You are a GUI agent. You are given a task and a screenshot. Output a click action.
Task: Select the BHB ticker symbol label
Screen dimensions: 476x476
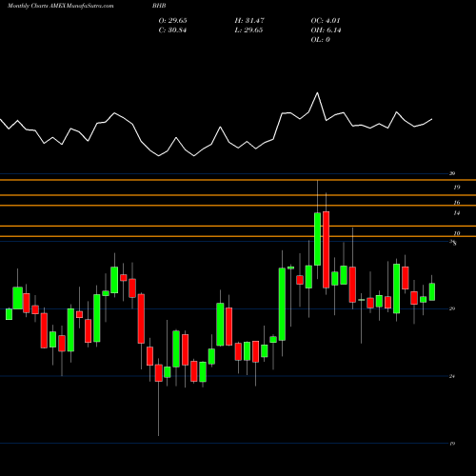coord(159,6)
